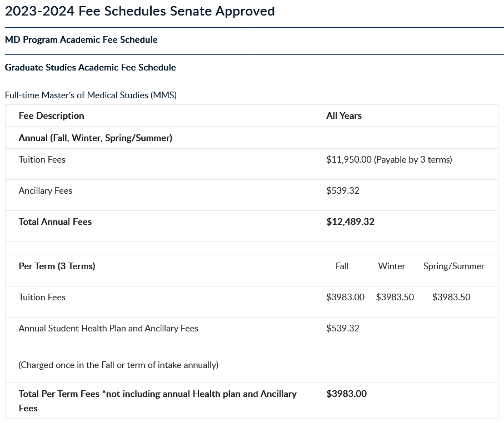Click the charged once in the Fall note
Screen dimensions: 504x423
click(x=118, y=365)
